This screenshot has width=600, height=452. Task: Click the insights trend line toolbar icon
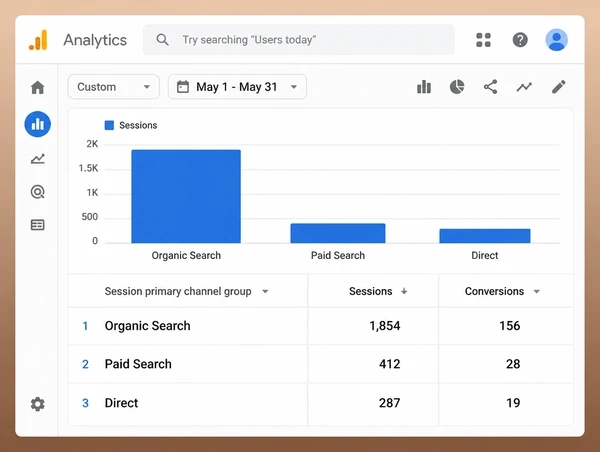[524, 87]
